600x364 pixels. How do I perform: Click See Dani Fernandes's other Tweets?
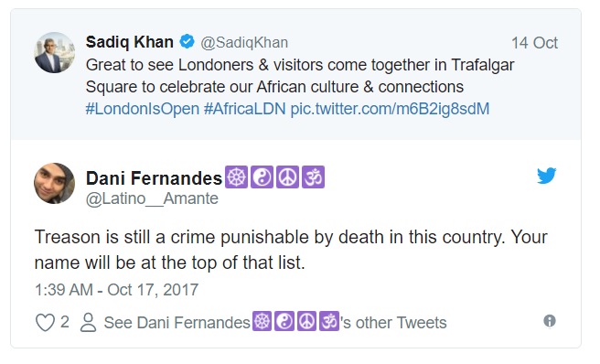[x=275, y=322]
